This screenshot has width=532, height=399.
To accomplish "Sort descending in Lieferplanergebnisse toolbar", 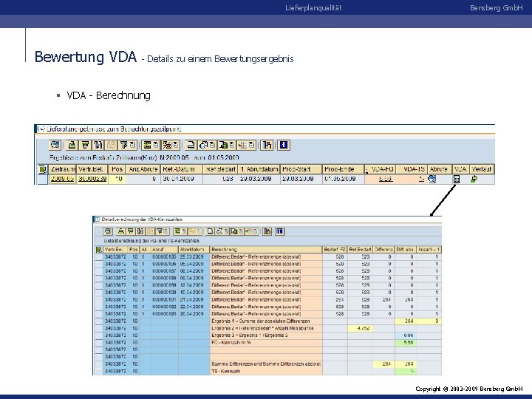I will click(85, 146).
